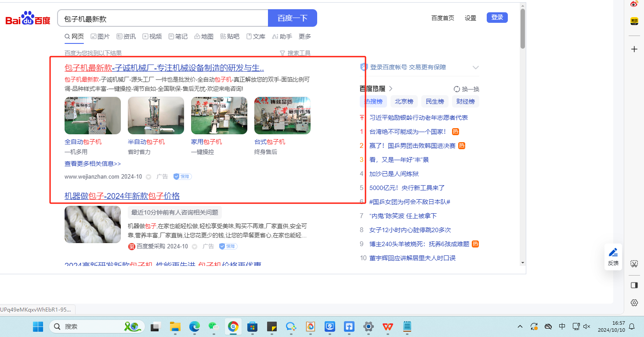This screenshot has width=644, height=337.
Task: Open hot search 加沙已是人间炼狱
Action: tap(394, 174)
